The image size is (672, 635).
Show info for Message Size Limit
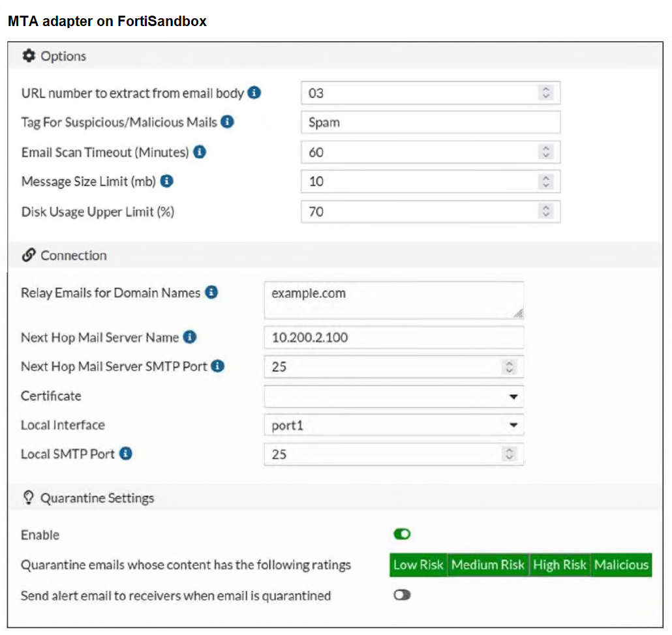tap(167, 181)
